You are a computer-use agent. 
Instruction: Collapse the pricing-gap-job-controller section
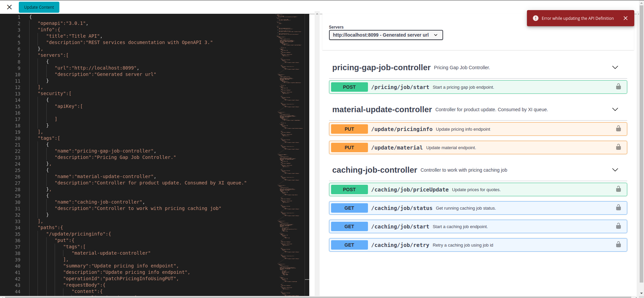(615, 68)
